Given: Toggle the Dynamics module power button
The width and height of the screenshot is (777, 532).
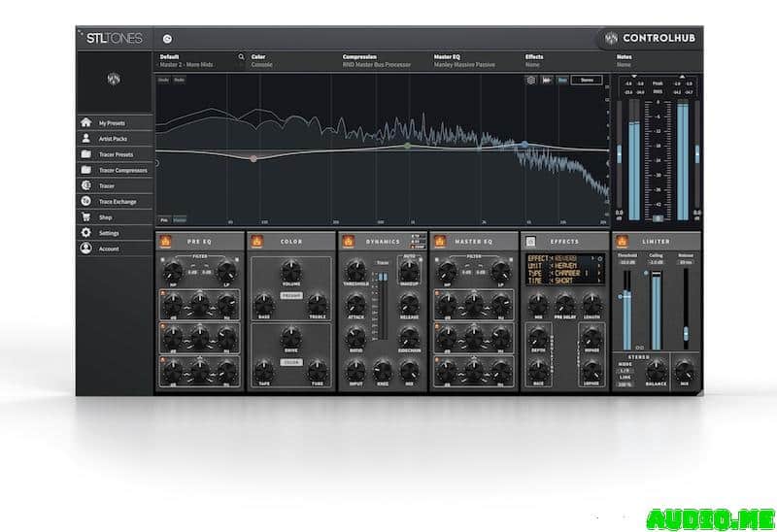Looking at the screenshot, I should [349, 241].
